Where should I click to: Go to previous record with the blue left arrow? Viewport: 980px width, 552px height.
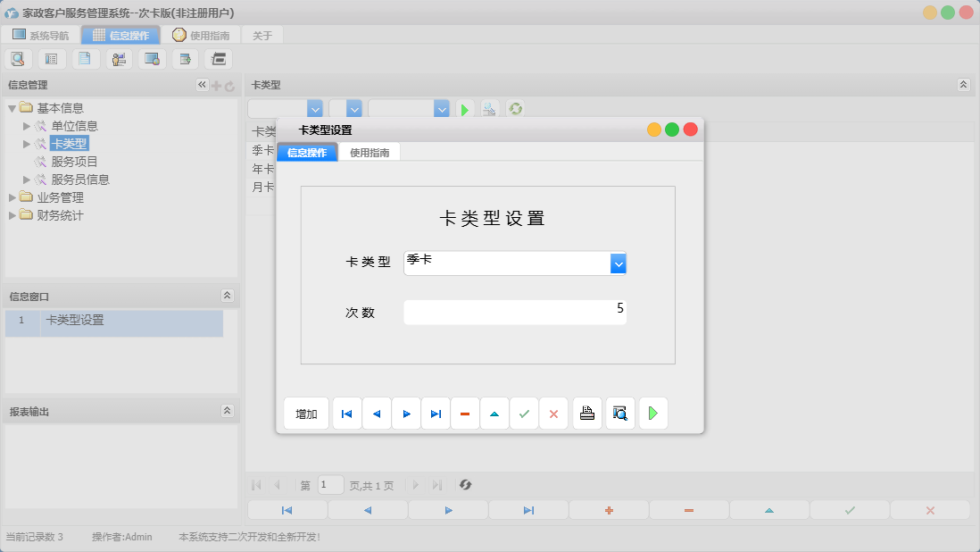click(376, 413)
